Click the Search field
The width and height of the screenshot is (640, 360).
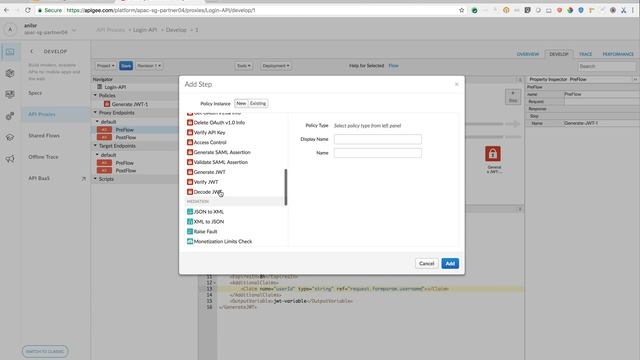click(607, 66)
